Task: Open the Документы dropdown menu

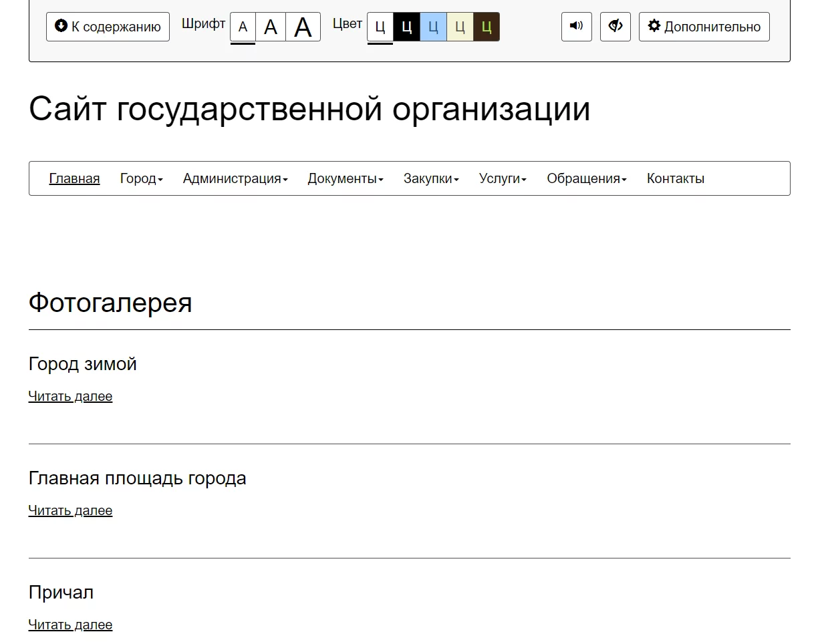Action: coord(345,178)
